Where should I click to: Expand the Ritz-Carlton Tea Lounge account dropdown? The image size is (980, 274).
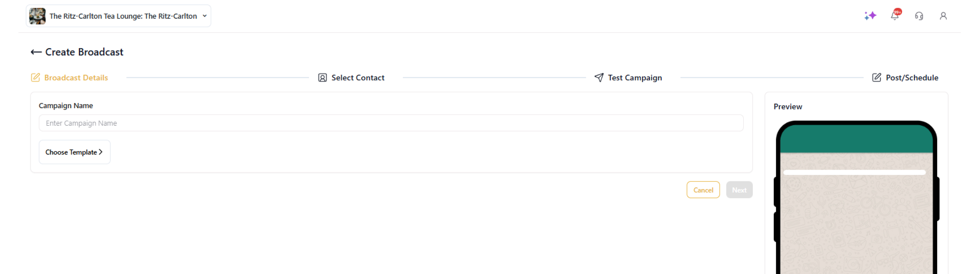click(x=205, y=16)
